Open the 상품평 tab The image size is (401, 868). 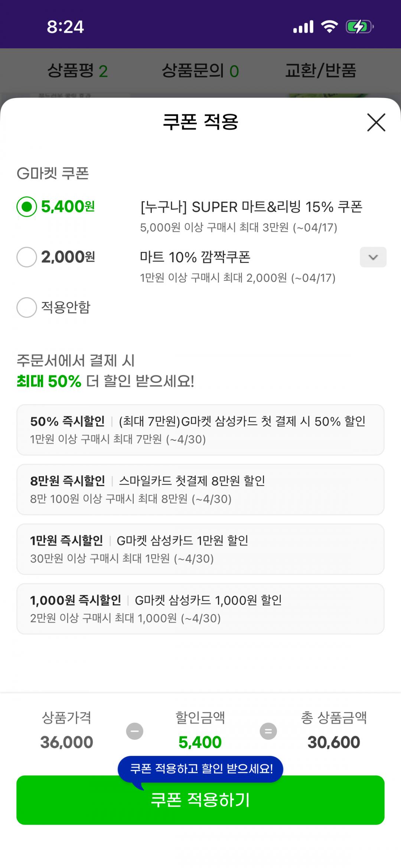coord(77,71)
